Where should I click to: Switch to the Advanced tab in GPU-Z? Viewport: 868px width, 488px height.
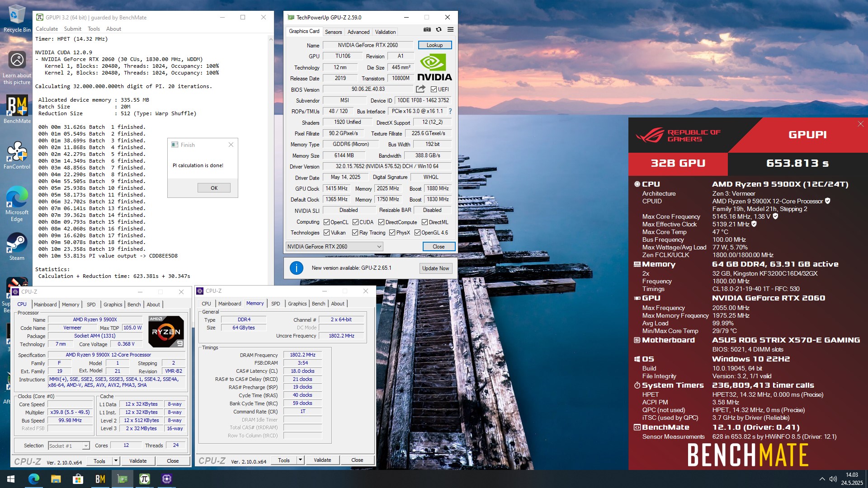click(x=359, y=32)
